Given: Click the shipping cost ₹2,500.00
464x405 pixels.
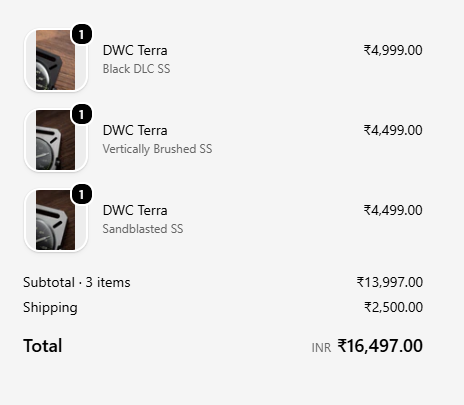Looking at the screenshot, I should [393, 307].
